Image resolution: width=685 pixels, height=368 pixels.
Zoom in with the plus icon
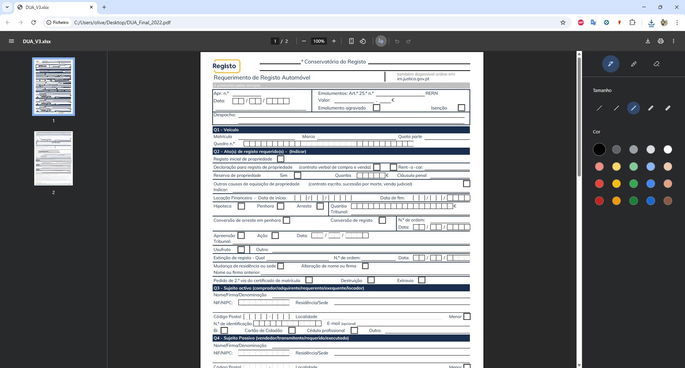point(334,41)
